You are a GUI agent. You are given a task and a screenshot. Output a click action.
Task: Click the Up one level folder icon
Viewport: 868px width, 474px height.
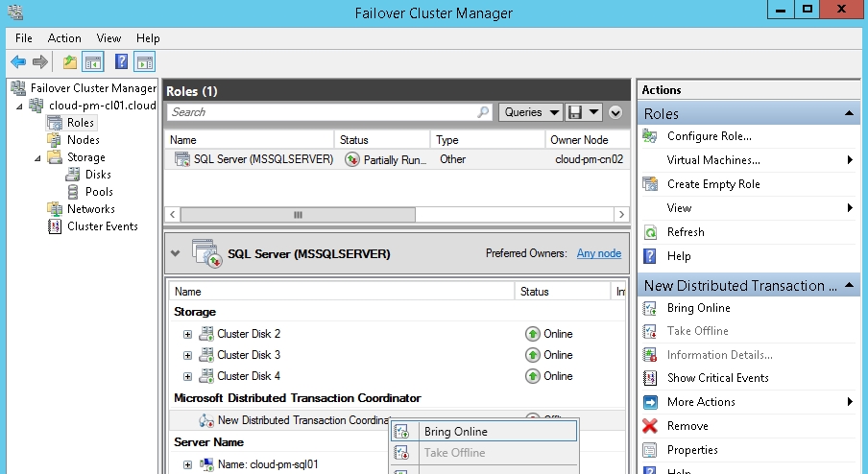point(70,62)
